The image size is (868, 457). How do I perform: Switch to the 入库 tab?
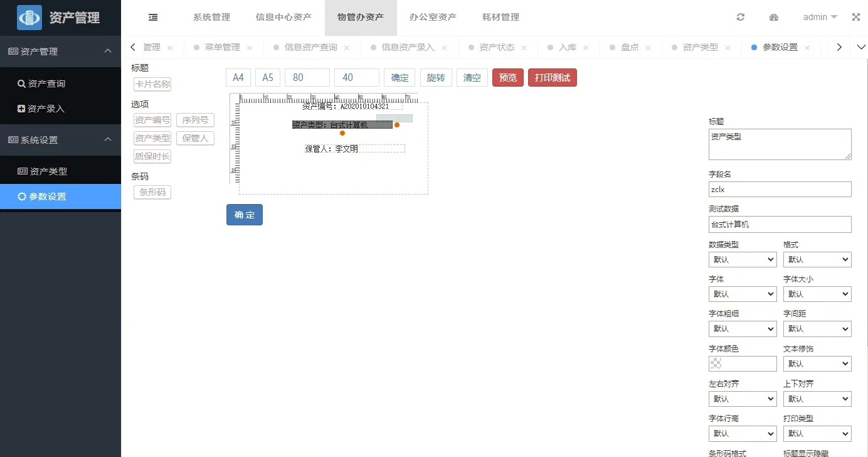pyautogui.click(x=568, y=47)
